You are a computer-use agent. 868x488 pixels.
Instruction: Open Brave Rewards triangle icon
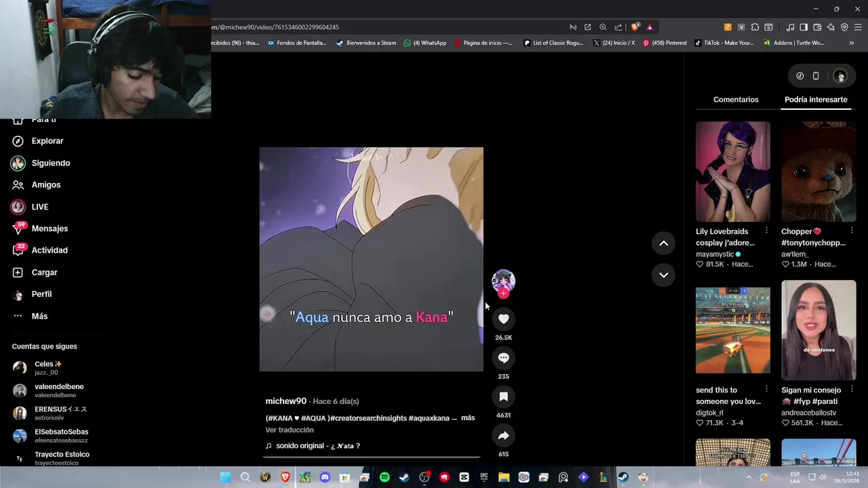[x=650, y=27]
